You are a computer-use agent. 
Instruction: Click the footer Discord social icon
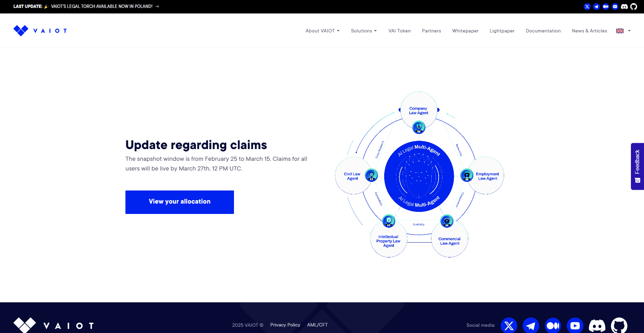point(597,325)
